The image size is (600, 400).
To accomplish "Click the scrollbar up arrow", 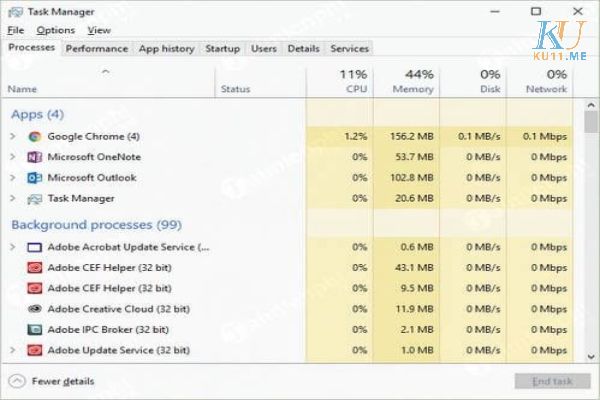I will click(x=591, y=105).
